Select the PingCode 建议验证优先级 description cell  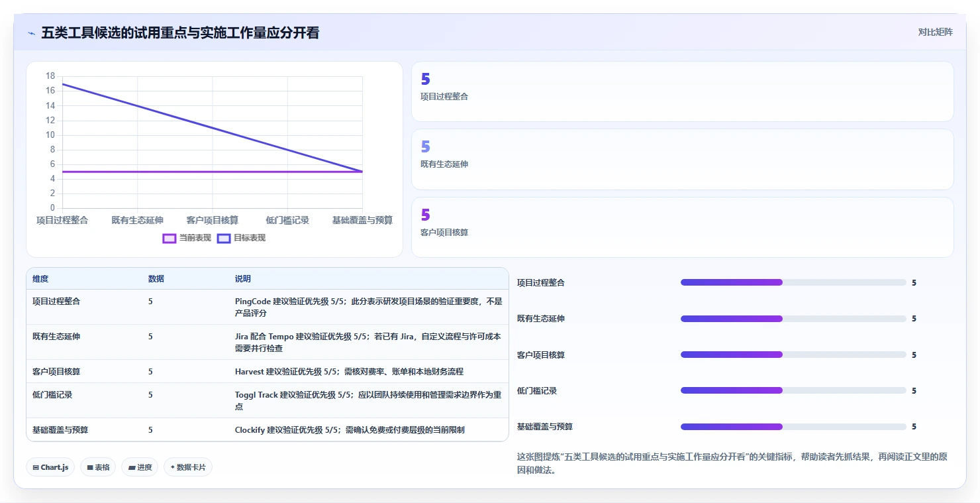pos(369,307)
